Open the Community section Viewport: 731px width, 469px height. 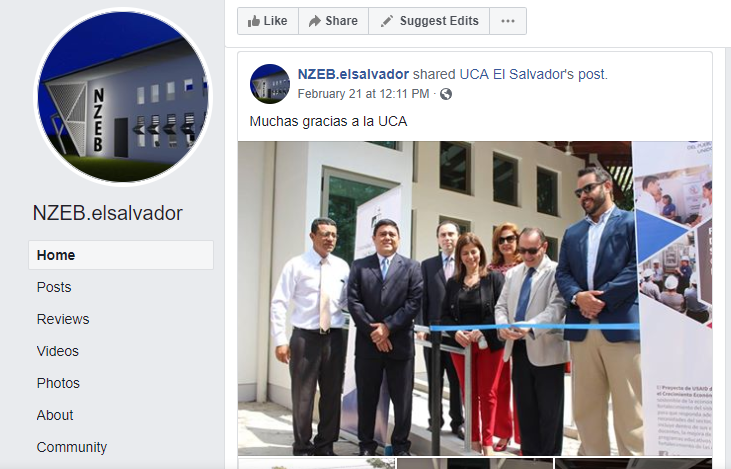(x=72, y=447)
